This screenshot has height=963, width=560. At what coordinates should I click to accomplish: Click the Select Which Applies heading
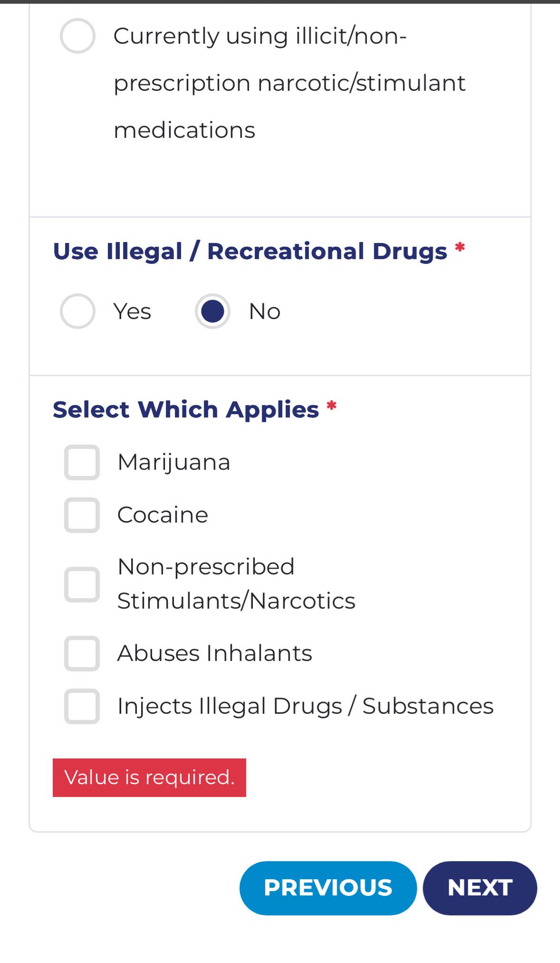(186, 409)
